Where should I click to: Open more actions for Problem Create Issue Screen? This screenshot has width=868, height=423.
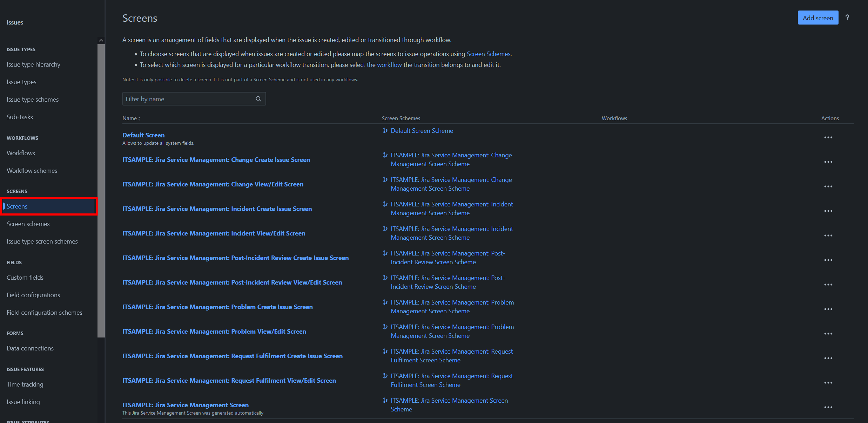pyautogui.click(x=828, y=309)
